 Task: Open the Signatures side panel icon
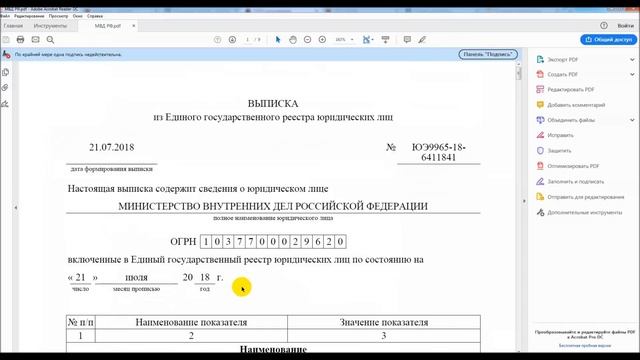(x=6, y=103)
